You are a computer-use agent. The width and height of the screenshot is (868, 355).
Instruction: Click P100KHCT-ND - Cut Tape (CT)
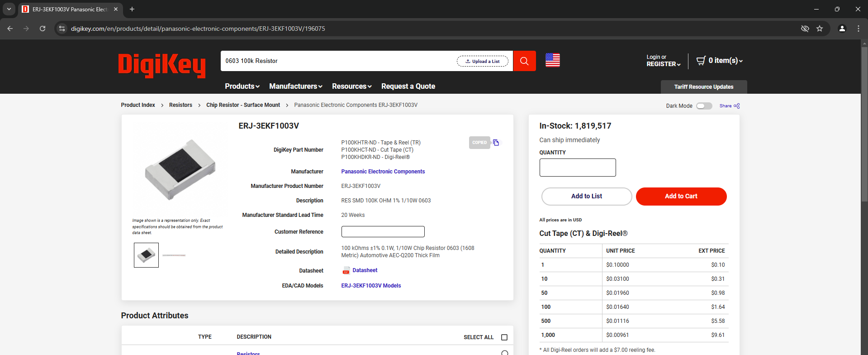(377, 150)
